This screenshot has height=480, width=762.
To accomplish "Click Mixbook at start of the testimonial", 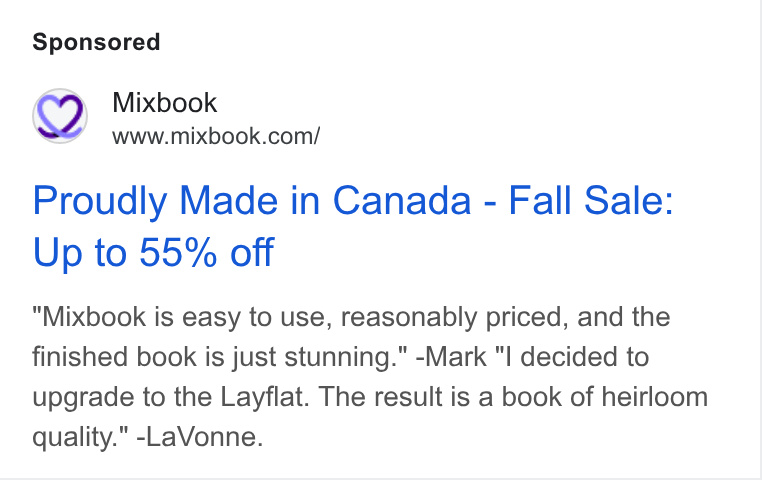I will 94,317.
